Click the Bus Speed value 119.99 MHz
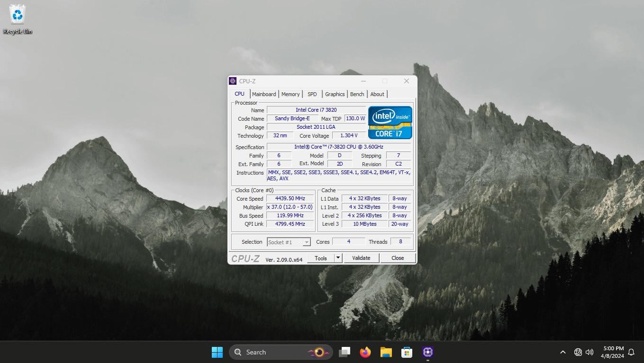This screenshot has height=363, width=644. pos(290,215)
